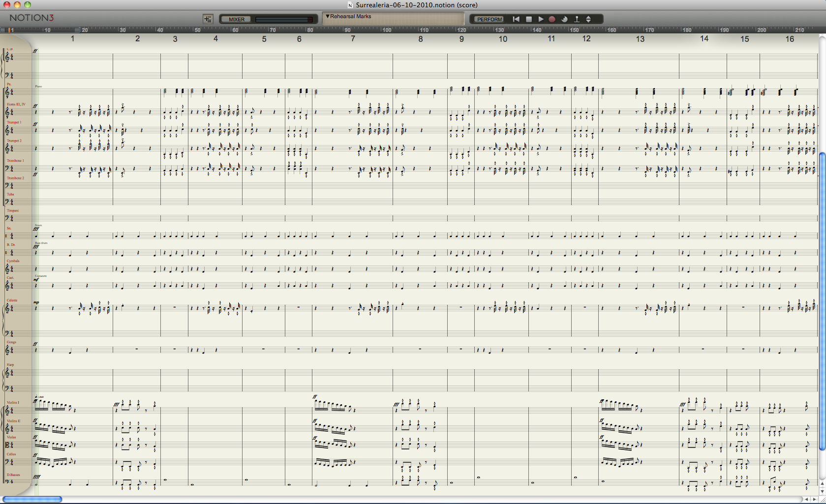The width and height of the screenshot is (826, 504).
Task: Click the ffff dynamic on D.Basses staff
Action: (x=36, y=476)
